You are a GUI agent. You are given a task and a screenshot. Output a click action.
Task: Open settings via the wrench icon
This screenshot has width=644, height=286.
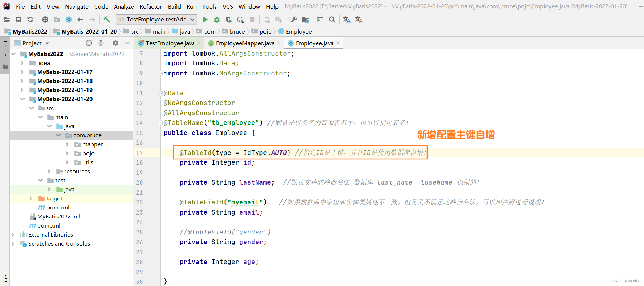(294, 19)
